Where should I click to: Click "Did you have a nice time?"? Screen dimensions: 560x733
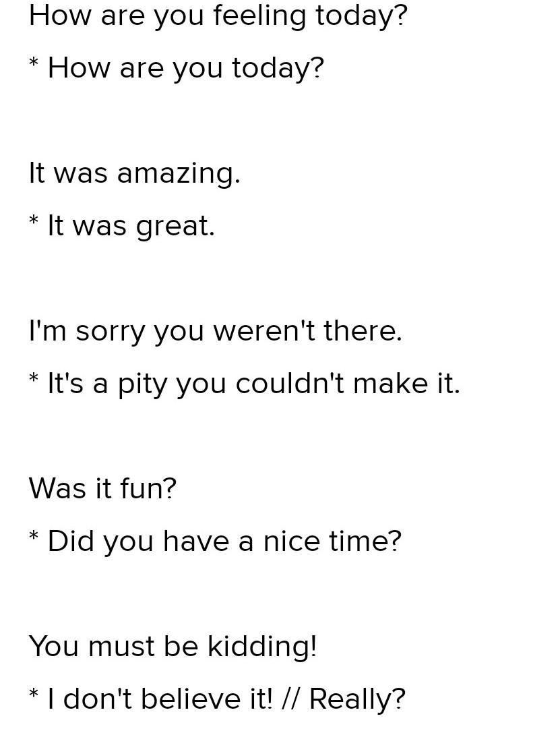point(224,541)
